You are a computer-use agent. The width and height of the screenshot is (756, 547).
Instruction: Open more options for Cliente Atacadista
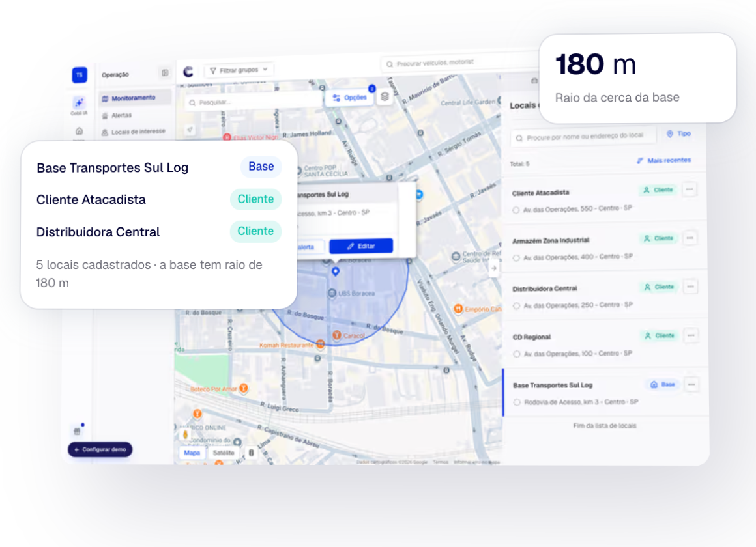(690, 189)
